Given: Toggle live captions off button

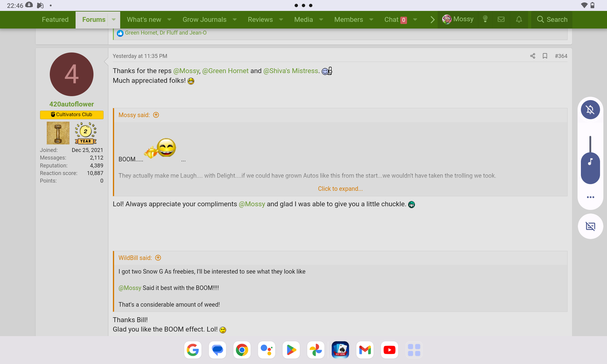Looking at the screenshot, I should coord(590,226).
